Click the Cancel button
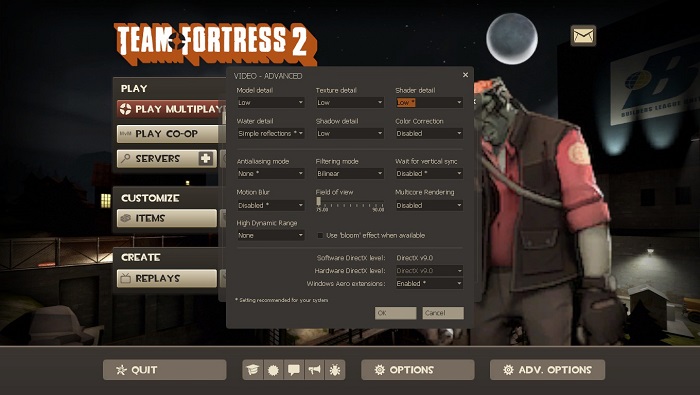 (443, 313)
